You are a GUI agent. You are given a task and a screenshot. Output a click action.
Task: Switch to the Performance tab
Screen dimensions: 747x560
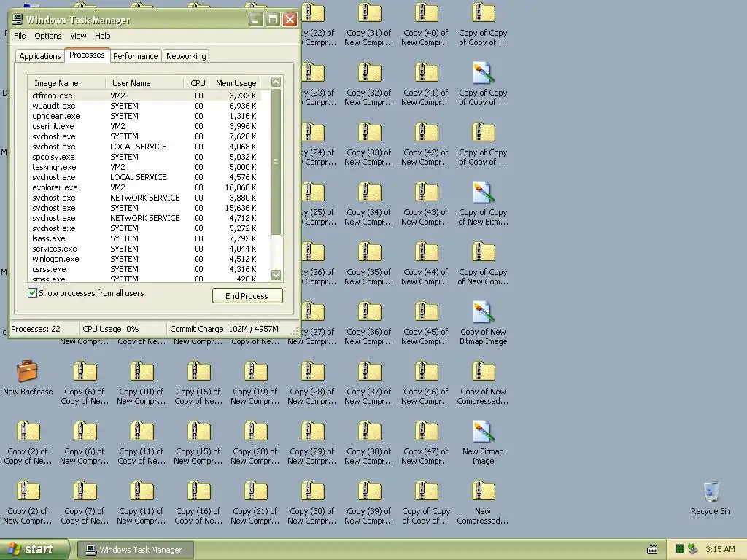(x=135, y=56)
